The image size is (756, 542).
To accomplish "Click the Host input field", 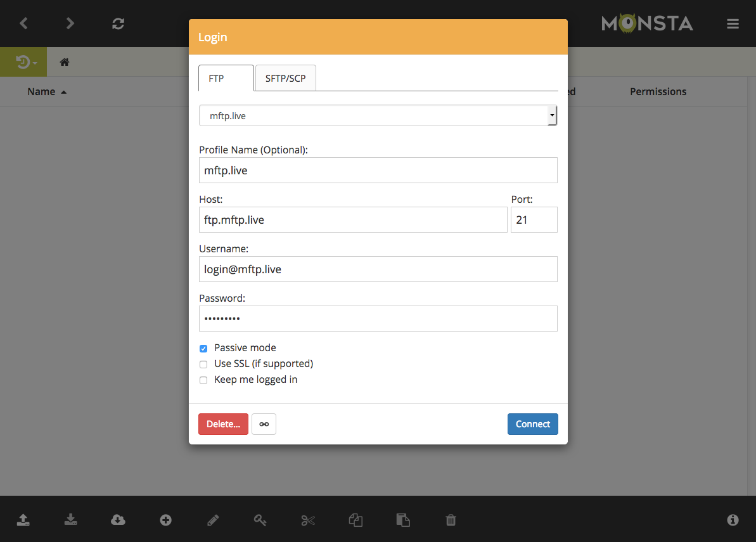I will [353, 220].
